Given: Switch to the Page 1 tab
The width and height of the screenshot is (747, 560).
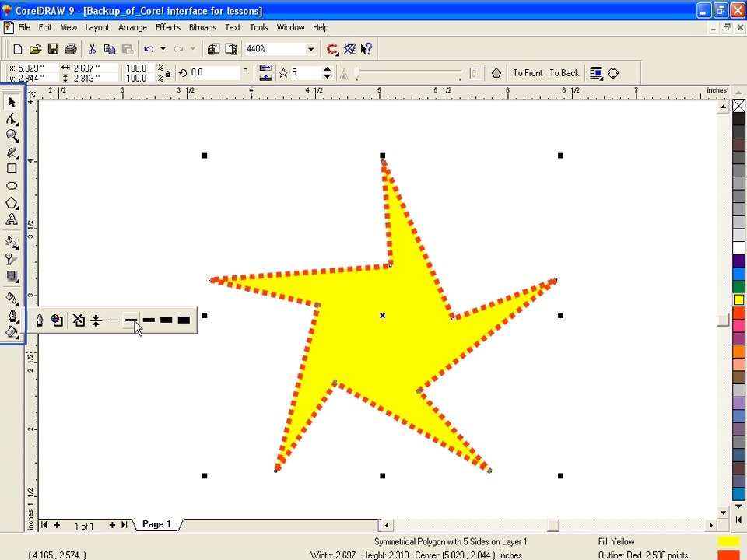Looking at the screenshot, I should 156,524.
